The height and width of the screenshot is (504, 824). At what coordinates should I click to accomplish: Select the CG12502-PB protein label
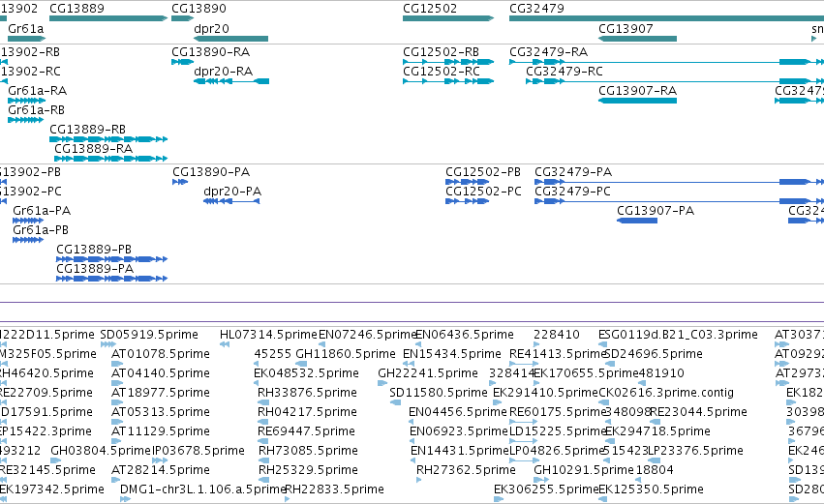[x=483, y=171]
